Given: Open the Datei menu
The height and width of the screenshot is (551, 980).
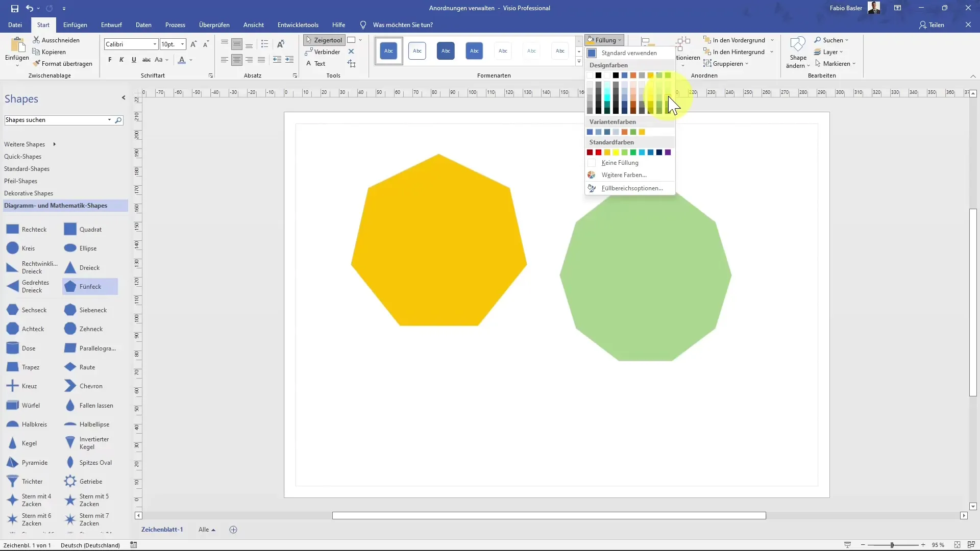Looking at the screenshot, I should [x=15, y=24].
